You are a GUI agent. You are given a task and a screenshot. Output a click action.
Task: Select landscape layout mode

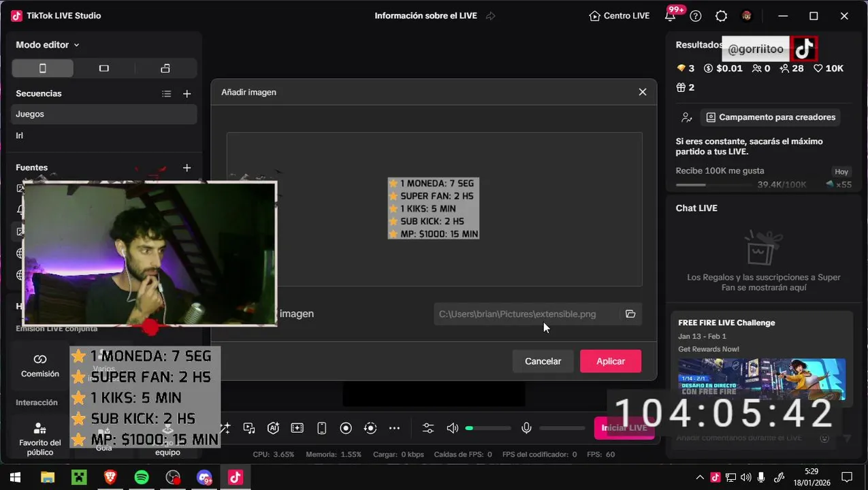104,68
